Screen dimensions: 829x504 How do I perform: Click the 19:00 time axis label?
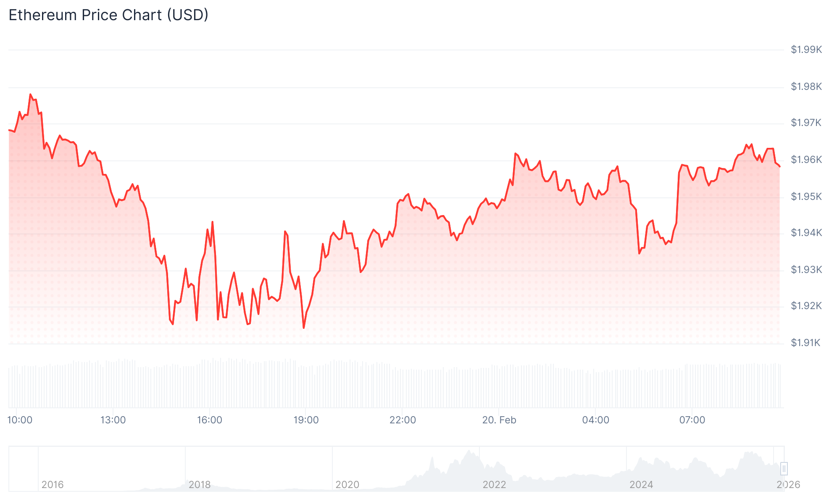point(306,420)
